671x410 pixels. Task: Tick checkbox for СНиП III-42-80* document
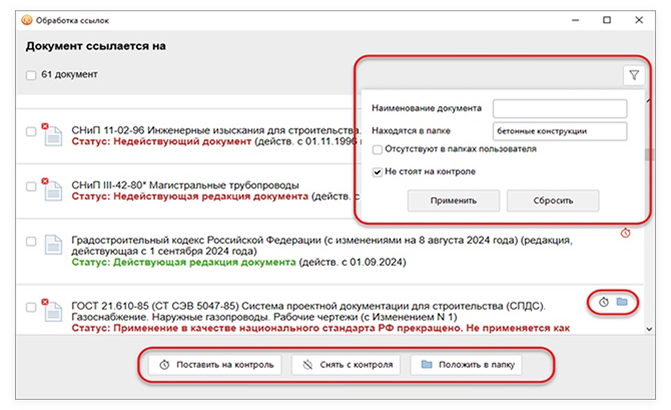(x=31, y=185)
